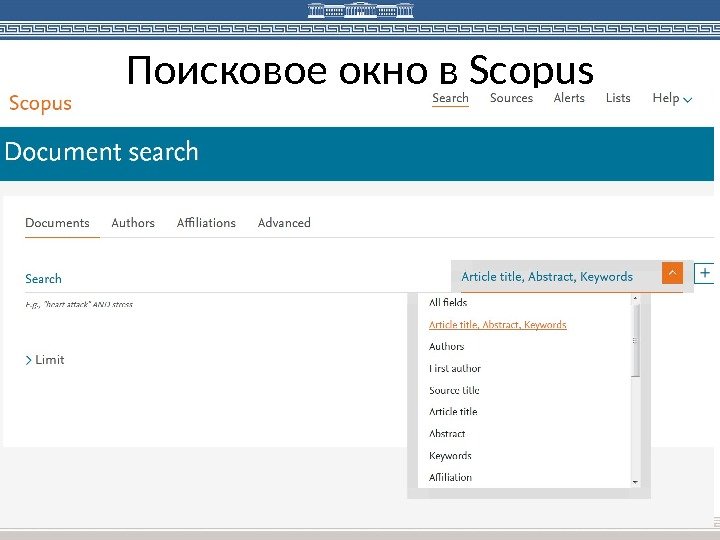Image resolution: width=720 pixels, height=540 pixels.
Task: Collapse the field selector with orange chevron
Action: 672,273
